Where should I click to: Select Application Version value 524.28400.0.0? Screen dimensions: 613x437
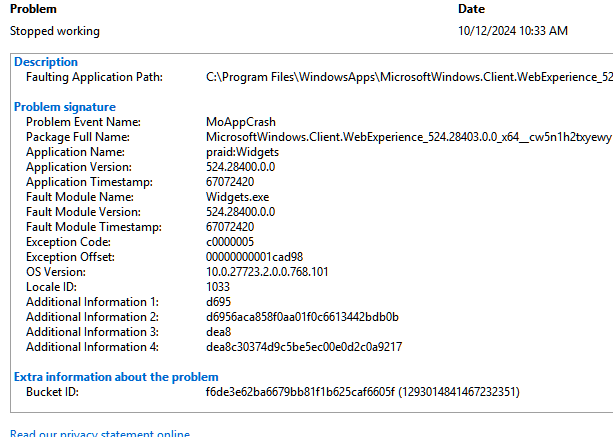pos(240,167)
